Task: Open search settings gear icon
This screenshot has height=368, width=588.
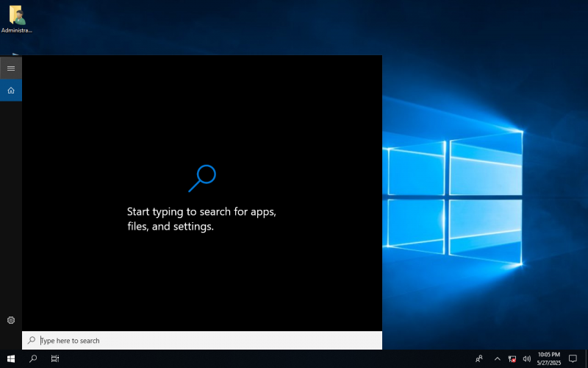Action: [x=11, y=320]
